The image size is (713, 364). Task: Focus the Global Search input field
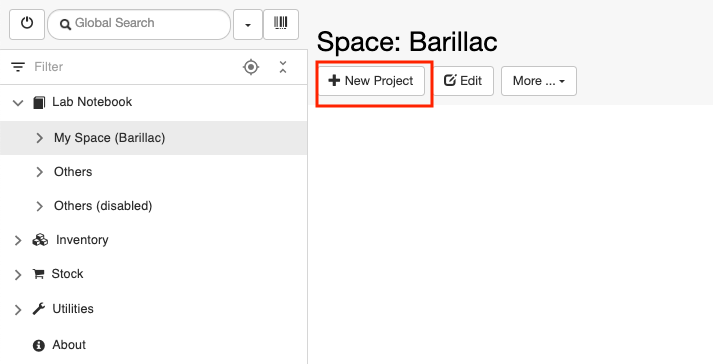point(139,24)
